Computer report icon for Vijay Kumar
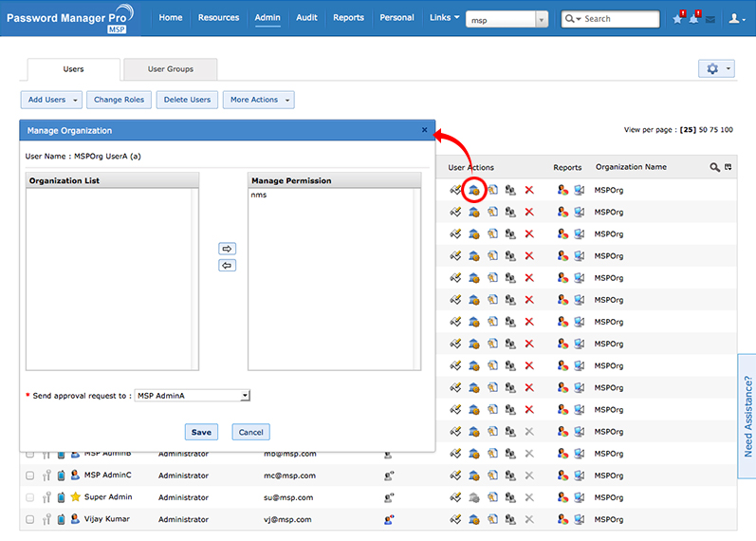Viewport: 756px width, 541px height. pyautogui.click(x=579, y=519)
